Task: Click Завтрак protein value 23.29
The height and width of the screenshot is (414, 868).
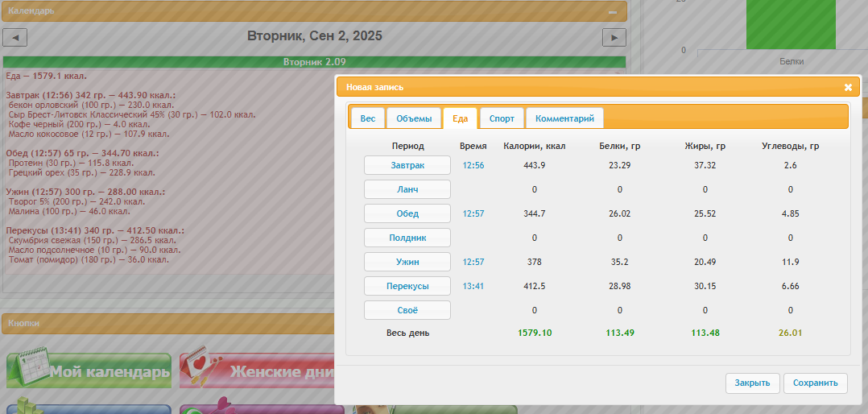Action: click(x=619, y=165)
